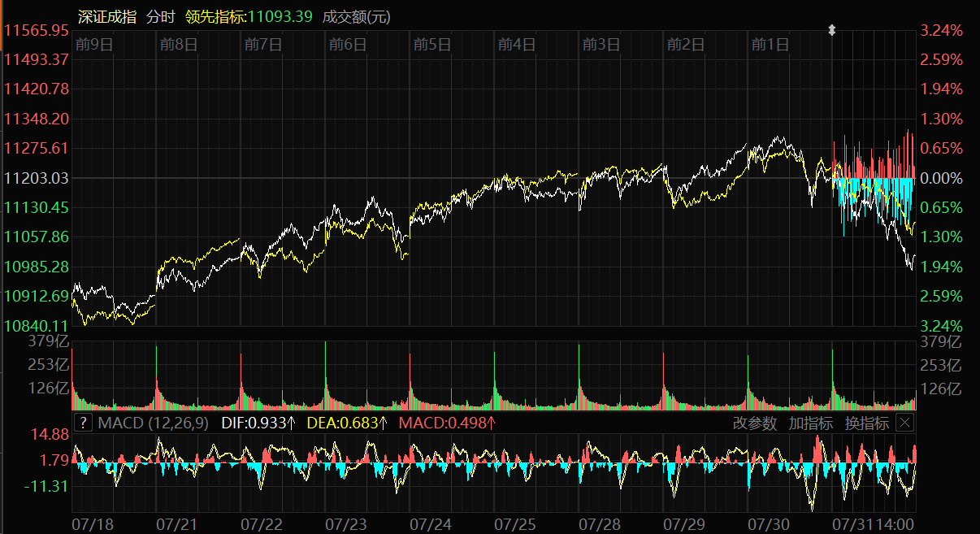Select the 前9日 day marker

tap(93, 45)
